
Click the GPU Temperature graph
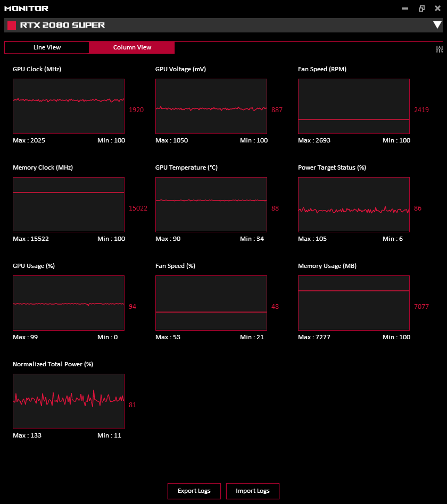(211, 205)
